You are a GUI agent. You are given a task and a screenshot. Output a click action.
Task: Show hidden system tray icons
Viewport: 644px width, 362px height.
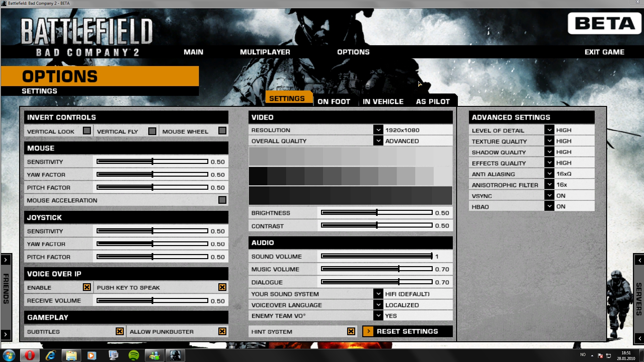pyautogui.click(x=592, y=356)
